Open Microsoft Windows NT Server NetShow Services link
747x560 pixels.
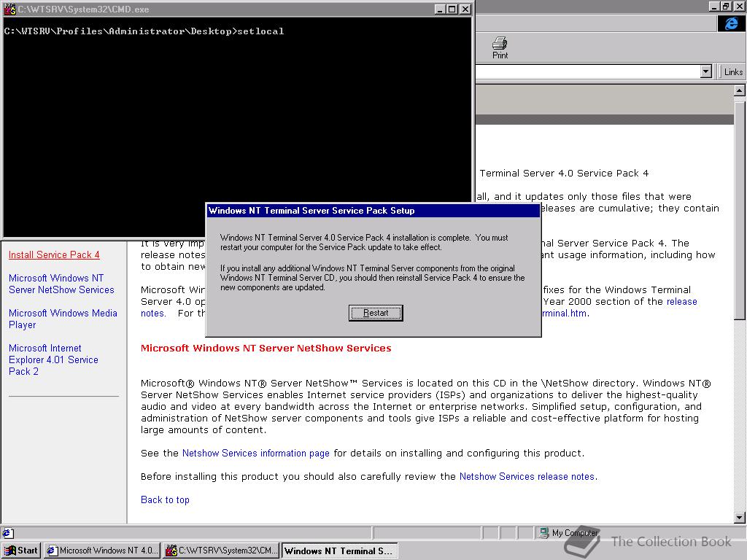61,284
